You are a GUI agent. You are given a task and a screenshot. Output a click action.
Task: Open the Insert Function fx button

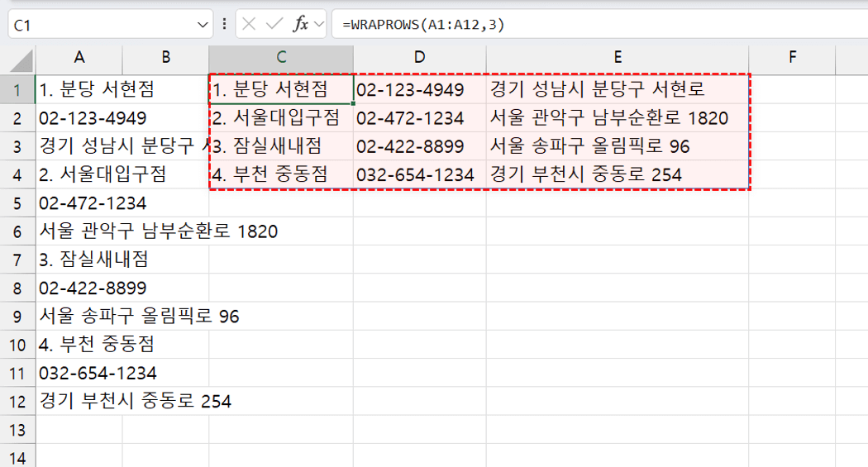point(301,24)
